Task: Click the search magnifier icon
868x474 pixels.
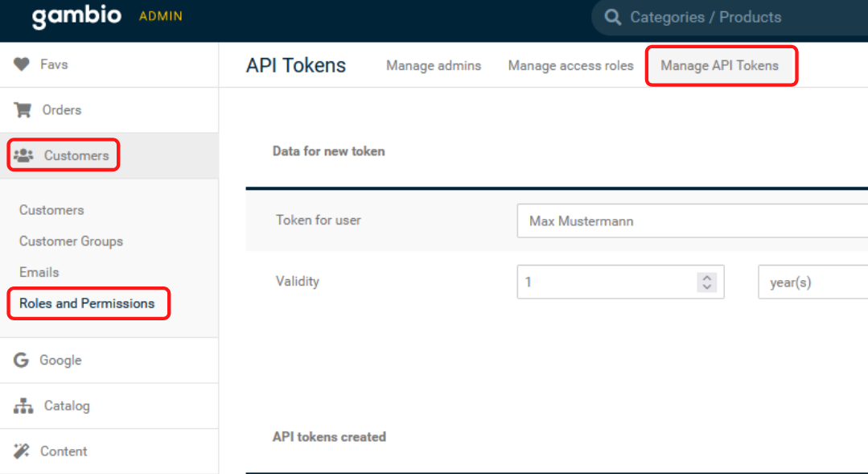Action: 612,17
